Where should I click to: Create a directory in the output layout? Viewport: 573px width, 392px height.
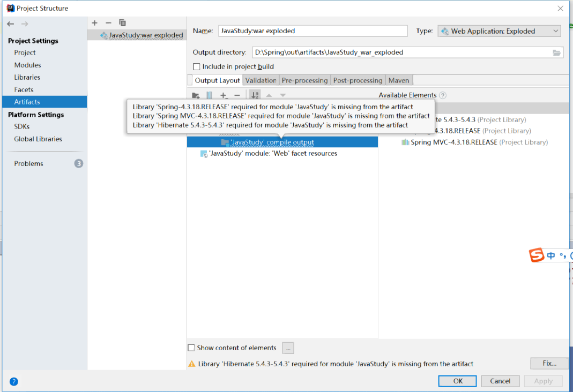pos(196,96)
